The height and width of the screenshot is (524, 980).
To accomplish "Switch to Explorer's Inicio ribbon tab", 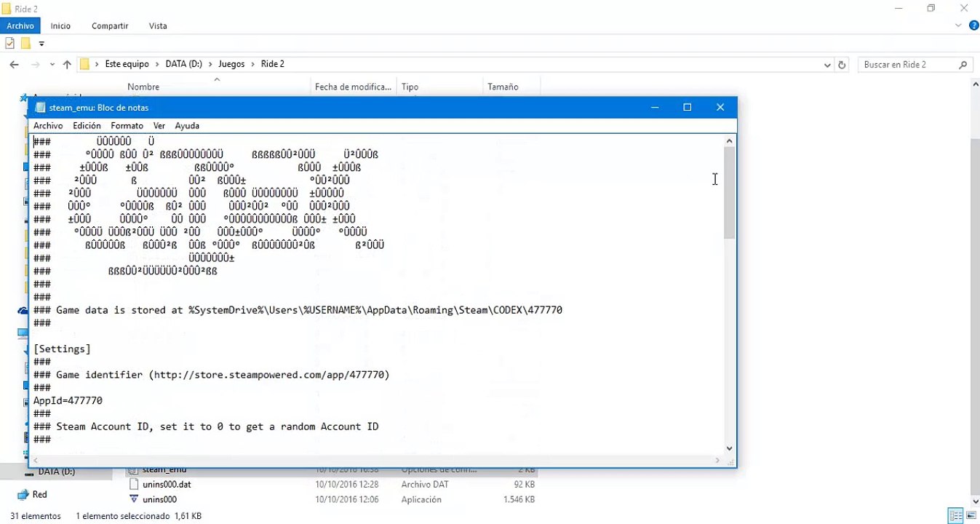I will pos(60,26).
